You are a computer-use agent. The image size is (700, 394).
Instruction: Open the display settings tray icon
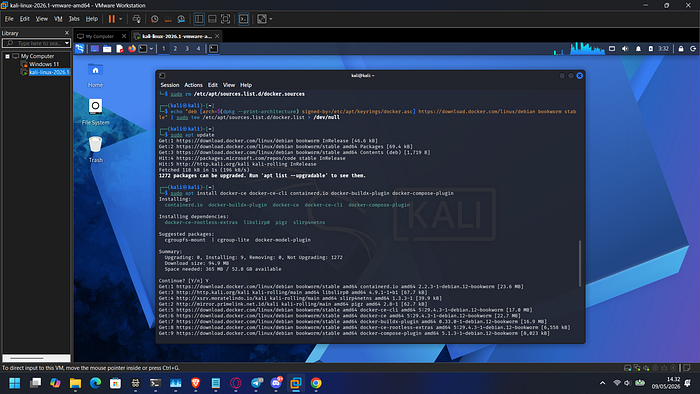click(612, 49)
